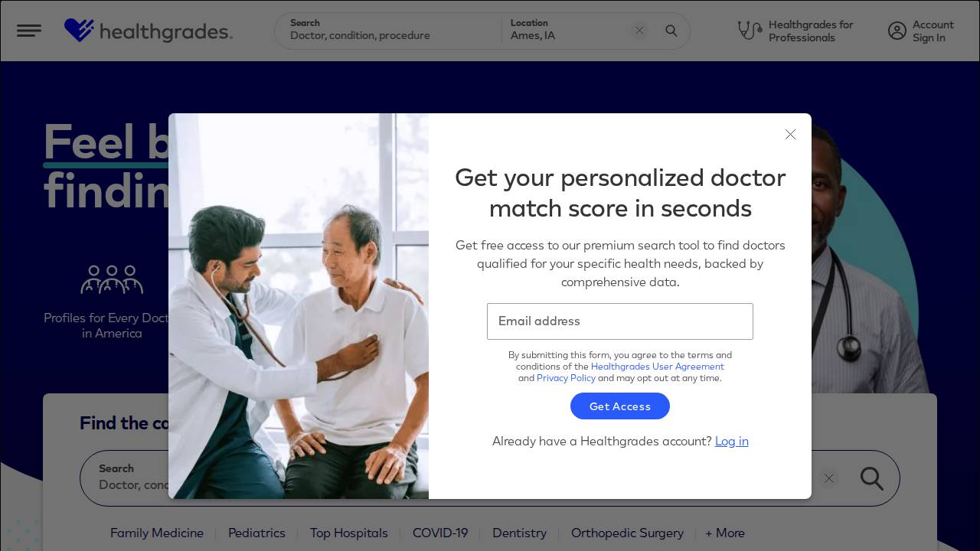Image resolution: width=980 pixels, height=551 pixels.
Task: Click the header search magnifier icon
Action: (671, 31)
